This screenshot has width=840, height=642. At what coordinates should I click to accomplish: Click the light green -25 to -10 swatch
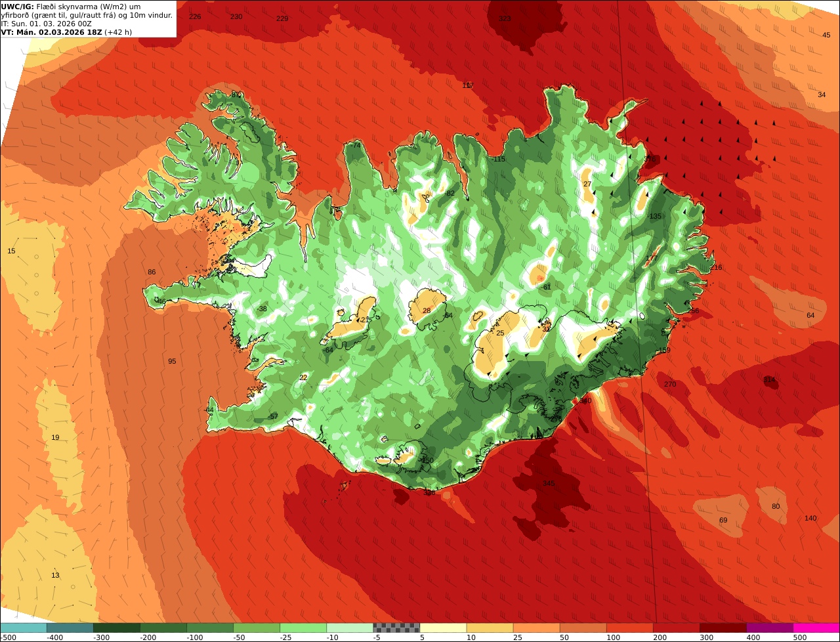(x=303, y=628)
